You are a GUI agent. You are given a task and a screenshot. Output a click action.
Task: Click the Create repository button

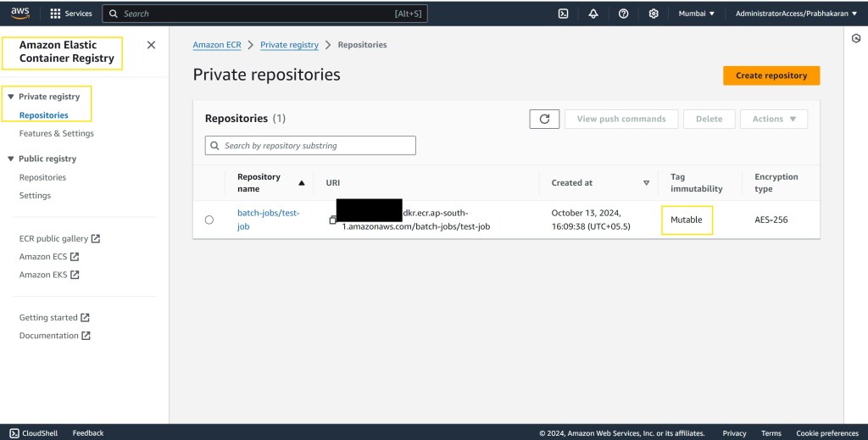[x=771, y=75]
